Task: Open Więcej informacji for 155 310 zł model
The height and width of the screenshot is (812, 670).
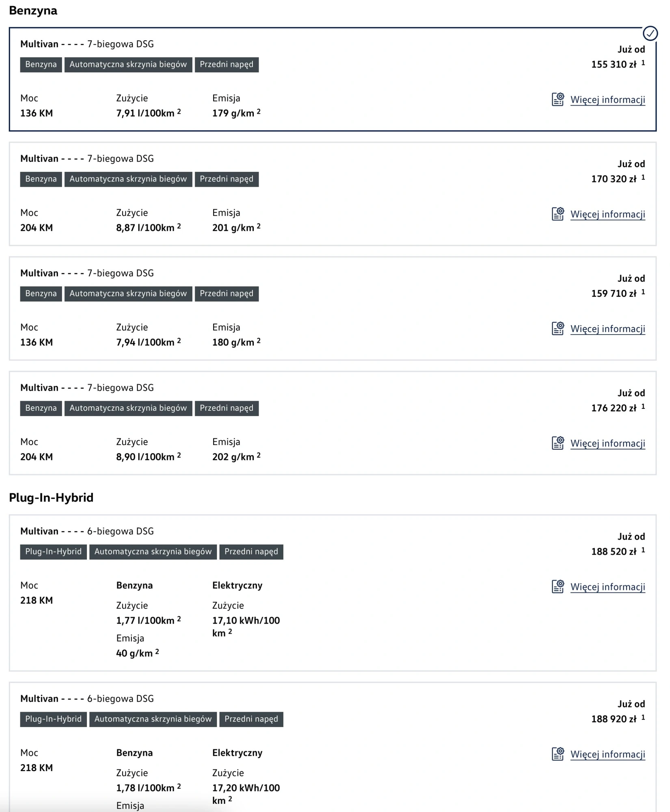Action: pos(607,99)
